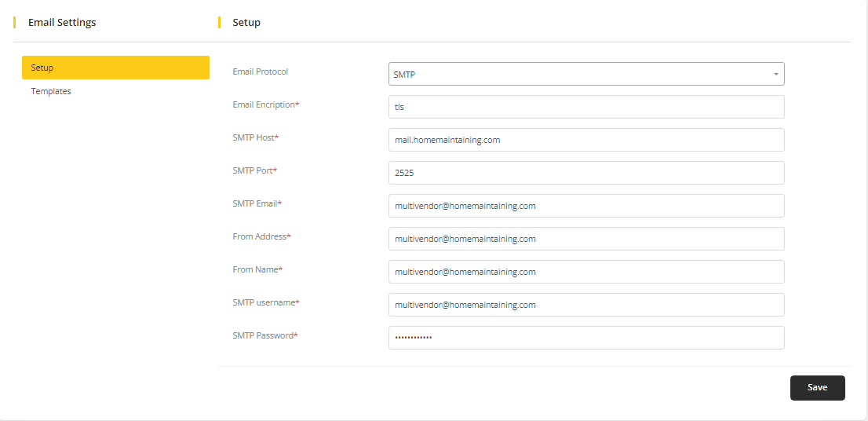Click the Email Encription field containing tls
This screenshot has height=421, width=868.
(x=586, y=107)
